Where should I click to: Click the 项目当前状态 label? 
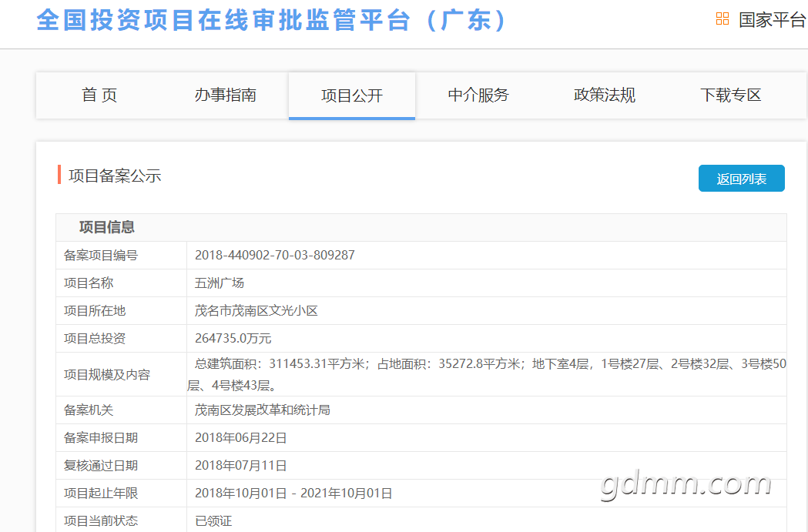(x=100, y=521)
